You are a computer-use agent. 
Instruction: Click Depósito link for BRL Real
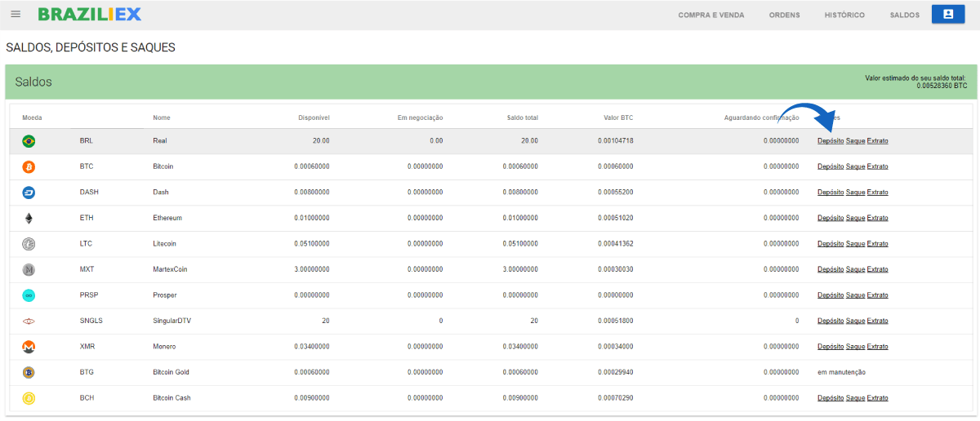click(x=831, y=141)
